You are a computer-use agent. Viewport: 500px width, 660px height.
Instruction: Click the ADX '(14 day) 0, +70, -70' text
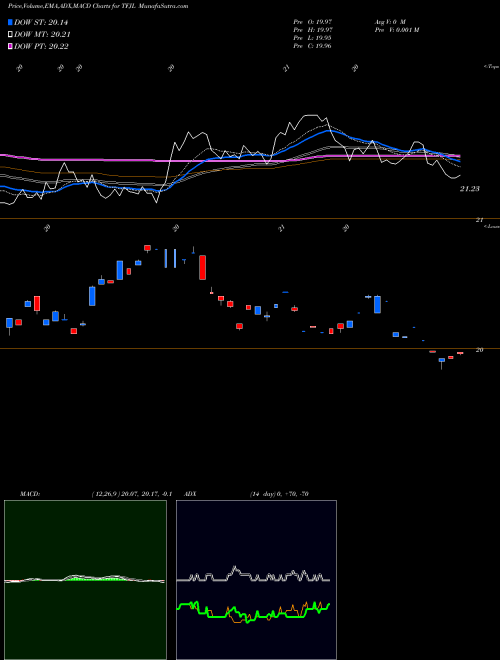279,494
